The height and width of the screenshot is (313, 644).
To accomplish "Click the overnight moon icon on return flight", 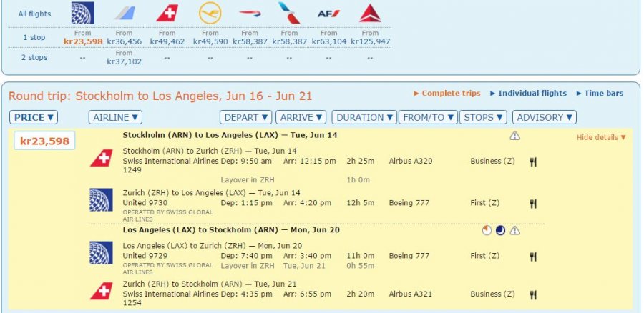I will (x=500, y=230).
